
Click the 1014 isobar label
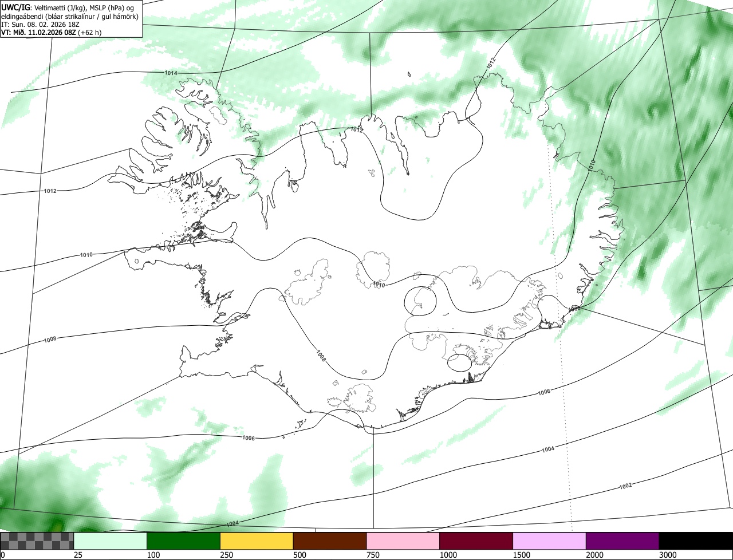pos(171,73)
